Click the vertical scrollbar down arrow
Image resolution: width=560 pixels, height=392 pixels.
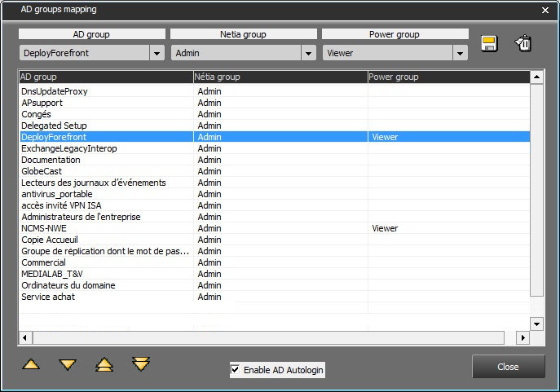click(536, 324)
